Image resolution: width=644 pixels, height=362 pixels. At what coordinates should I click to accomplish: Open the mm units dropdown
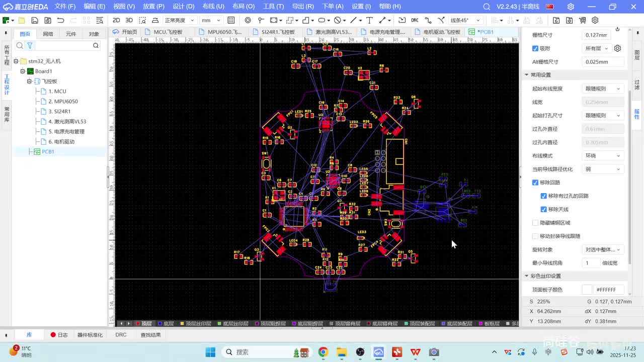coord(211,20)
